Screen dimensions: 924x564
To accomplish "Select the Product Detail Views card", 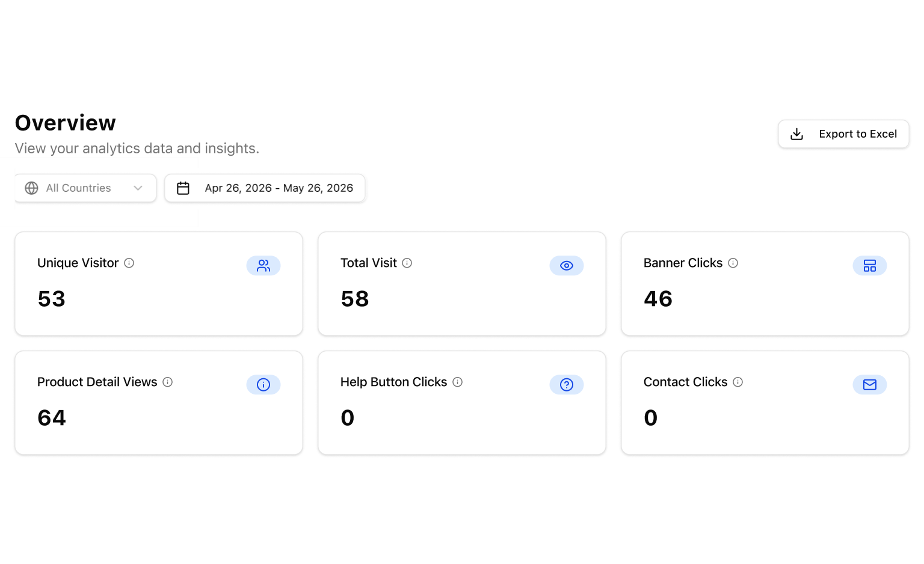I will (x=159, y=403).
